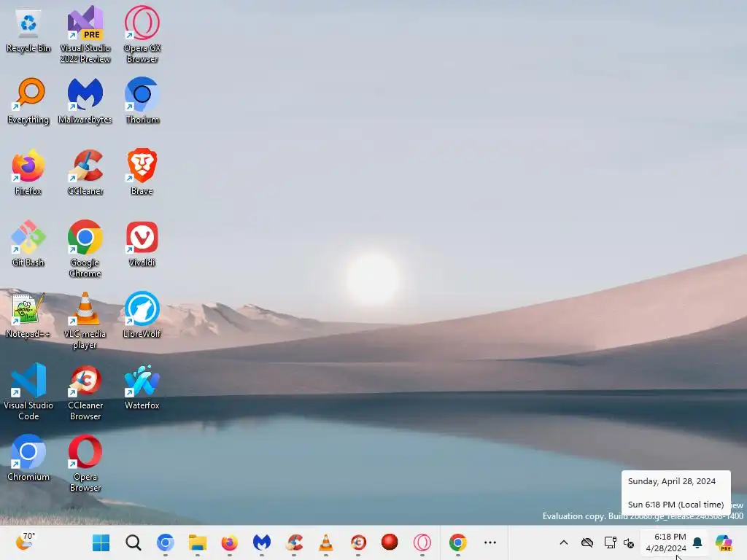Switch to Google Chrome in the taskbar

(458, 542)
